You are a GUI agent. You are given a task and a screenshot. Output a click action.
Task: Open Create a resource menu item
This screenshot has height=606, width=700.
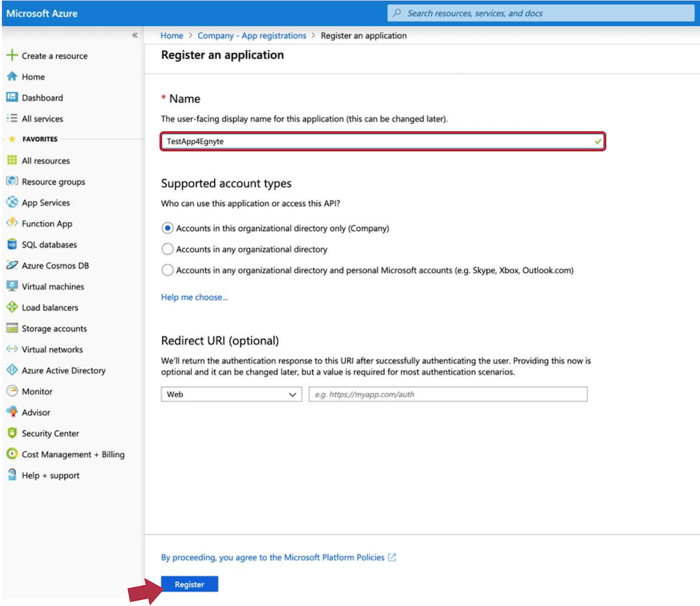click(55, 56)
